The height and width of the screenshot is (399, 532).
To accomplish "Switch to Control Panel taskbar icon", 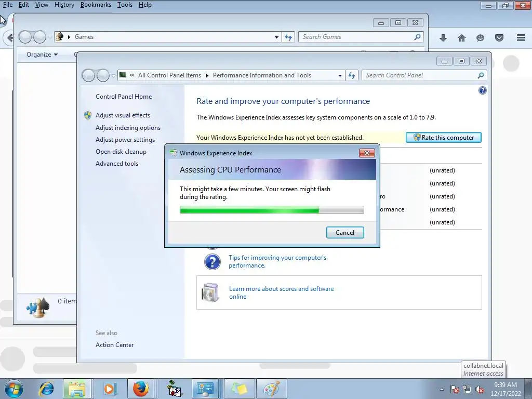I will (x=205, y=389).
